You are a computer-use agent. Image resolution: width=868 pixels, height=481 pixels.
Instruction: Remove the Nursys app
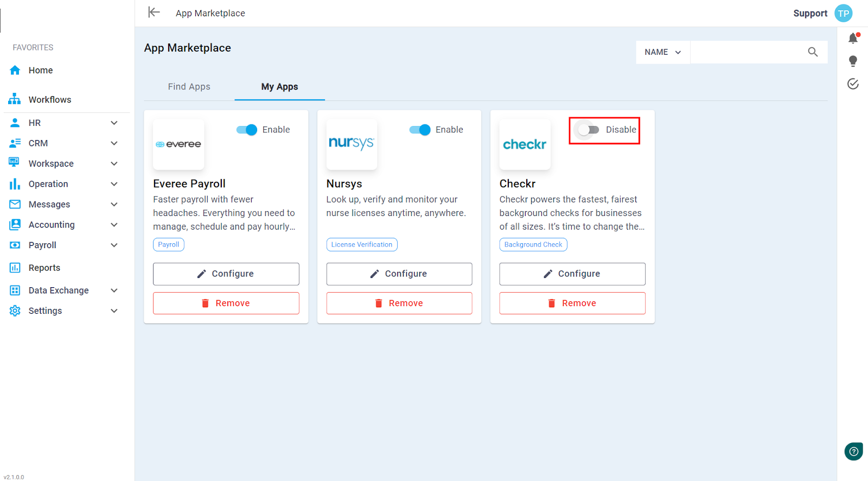(x=399, y=303)
